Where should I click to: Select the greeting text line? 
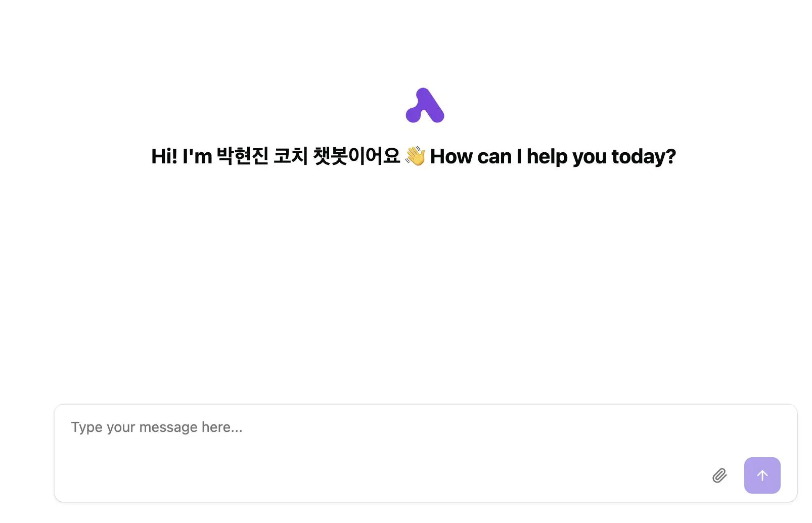pyautogui.click(x=413, y=157)
